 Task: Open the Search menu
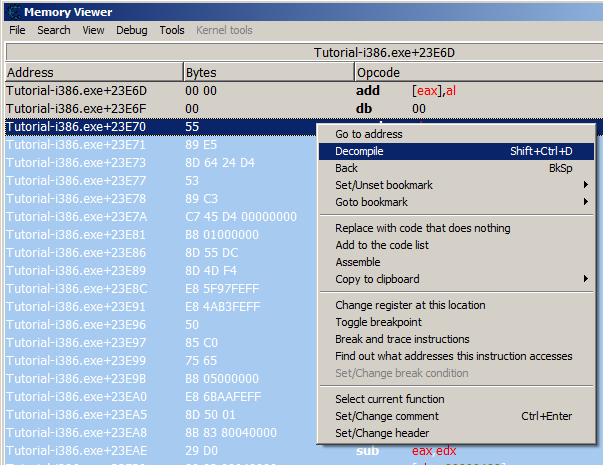click(54, 30)
